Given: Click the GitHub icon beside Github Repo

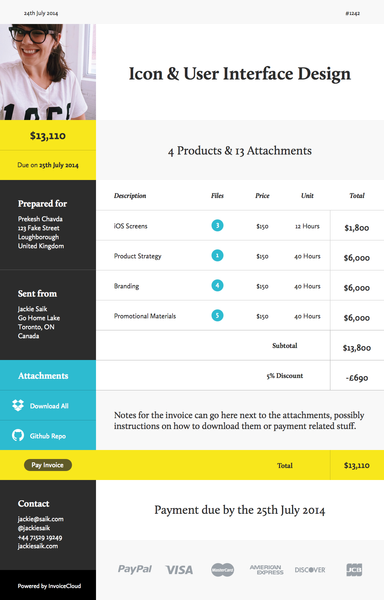Looking at the screenshot, I should coord(18,435).
